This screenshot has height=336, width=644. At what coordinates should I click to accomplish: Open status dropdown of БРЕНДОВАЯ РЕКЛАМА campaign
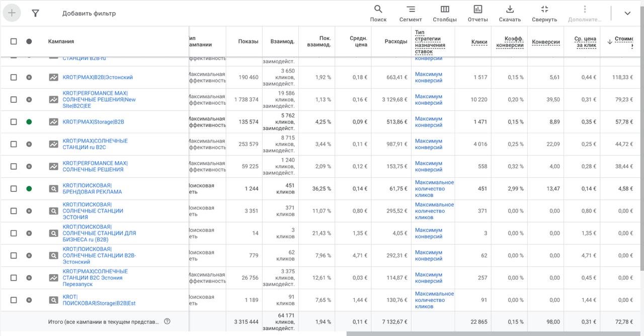pyautogui.click(x=29, y=189)
